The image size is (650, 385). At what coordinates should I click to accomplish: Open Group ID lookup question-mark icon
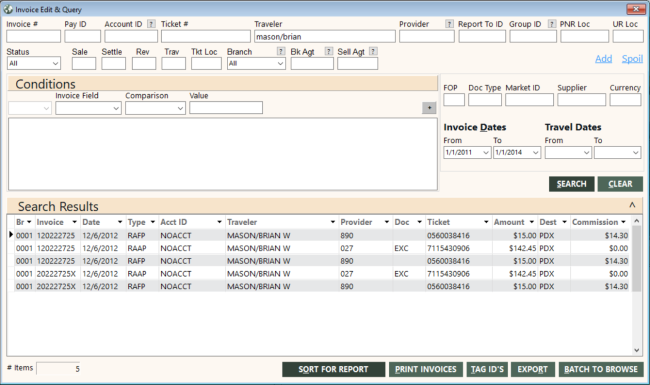point(551,24)
